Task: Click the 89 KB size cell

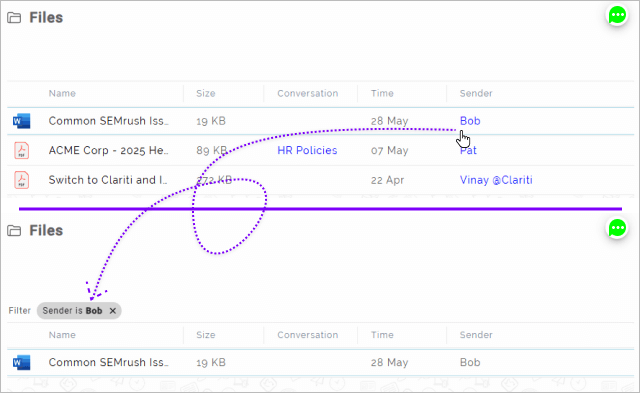Action: point(211,151)
